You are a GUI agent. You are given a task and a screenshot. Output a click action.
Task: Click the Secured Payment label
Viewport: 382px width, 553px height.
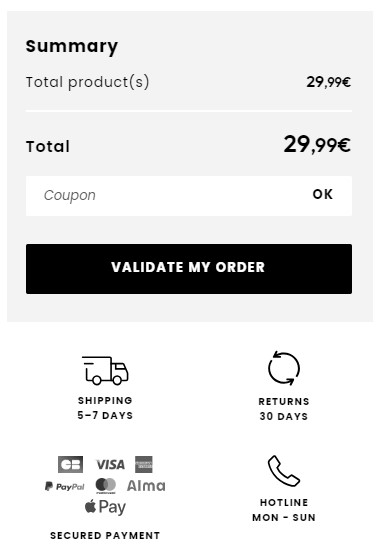pyautogui.click(x=105, y=535)
